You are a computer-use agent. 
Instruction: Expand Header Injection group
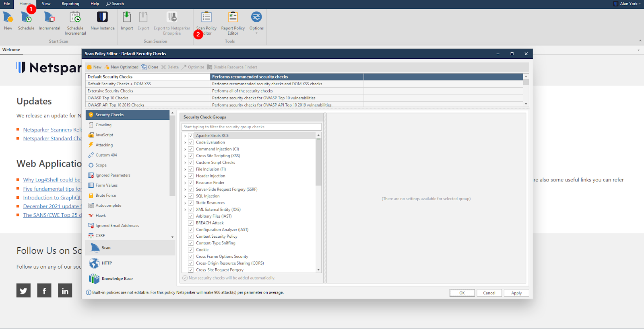(x=185, y=176)
